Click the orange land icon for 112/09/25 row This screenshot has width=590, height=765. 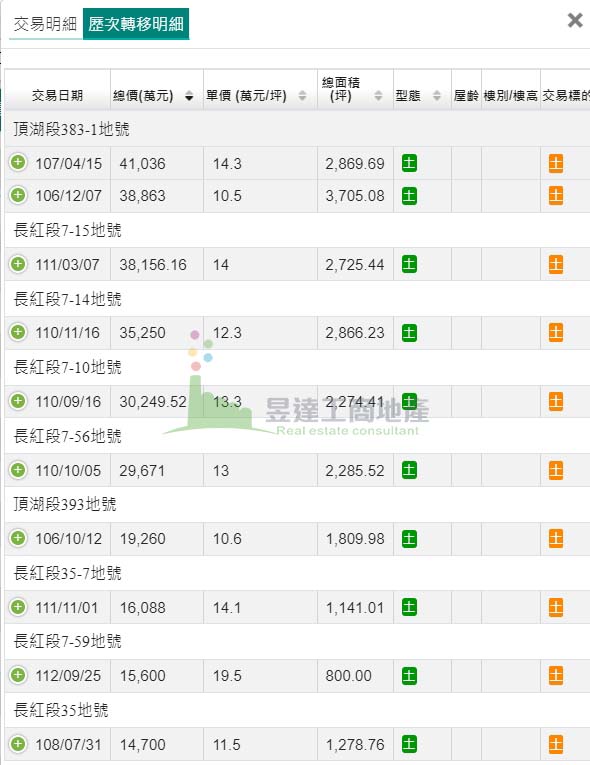[556, 676]
